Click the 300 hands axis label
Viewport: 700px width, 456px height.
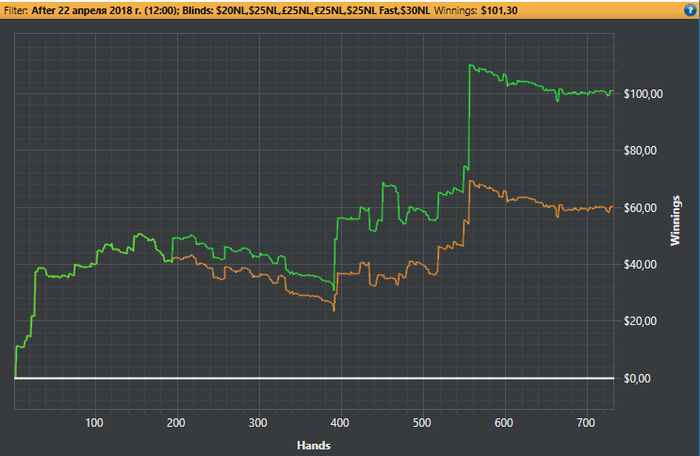pos(258,423)
